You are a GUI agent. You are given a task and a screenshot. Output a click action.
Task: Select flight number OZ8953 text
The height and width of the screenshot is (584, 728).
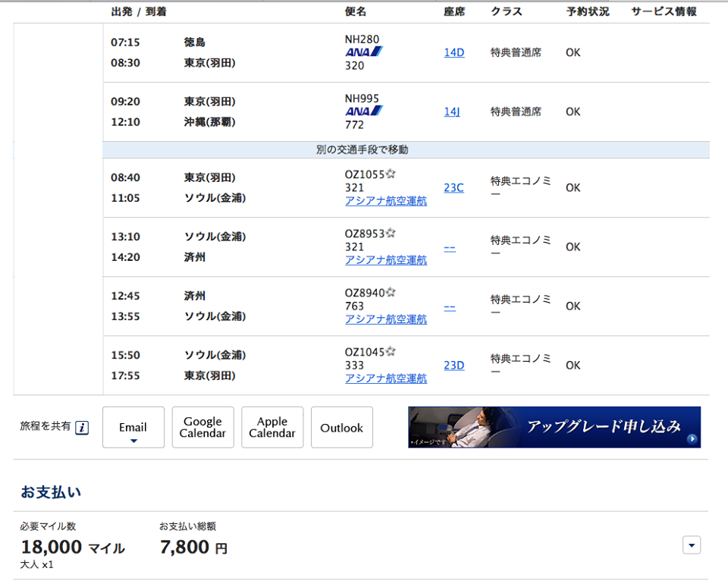pos(365,234)
